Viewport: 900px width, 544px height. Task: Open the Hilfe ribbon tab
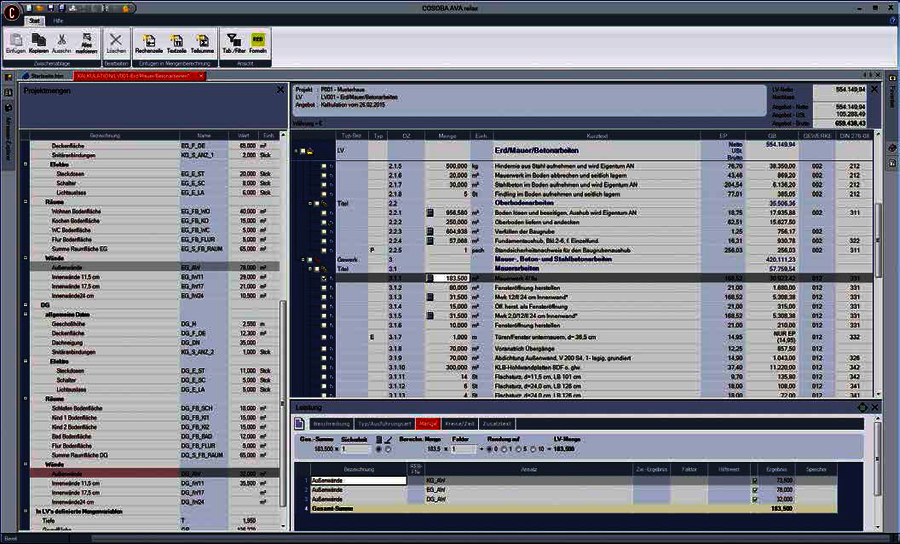click(x=58, y=21)
